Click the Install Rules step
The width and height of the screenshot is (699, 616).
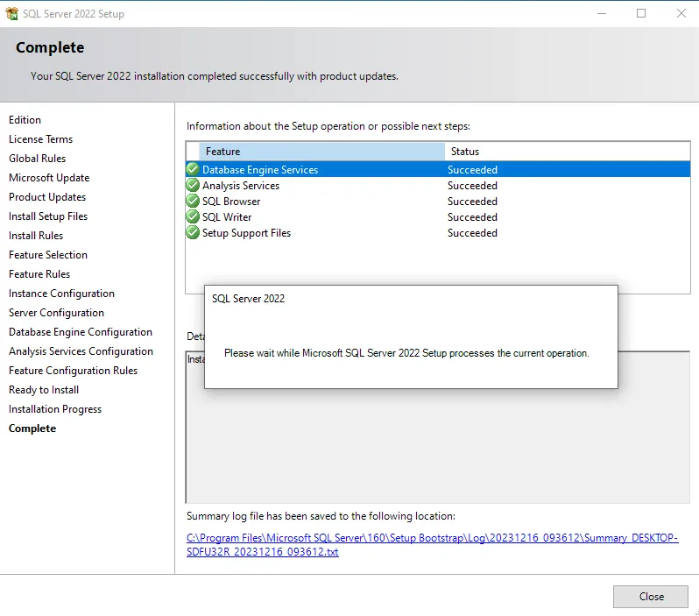(x=36, y=236)
